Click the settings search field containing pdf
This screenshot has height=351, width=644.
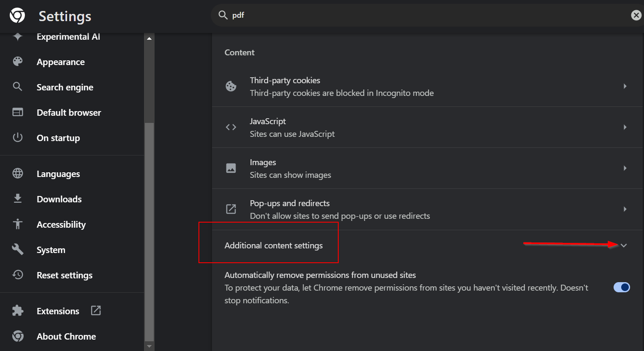click(428, 15)
